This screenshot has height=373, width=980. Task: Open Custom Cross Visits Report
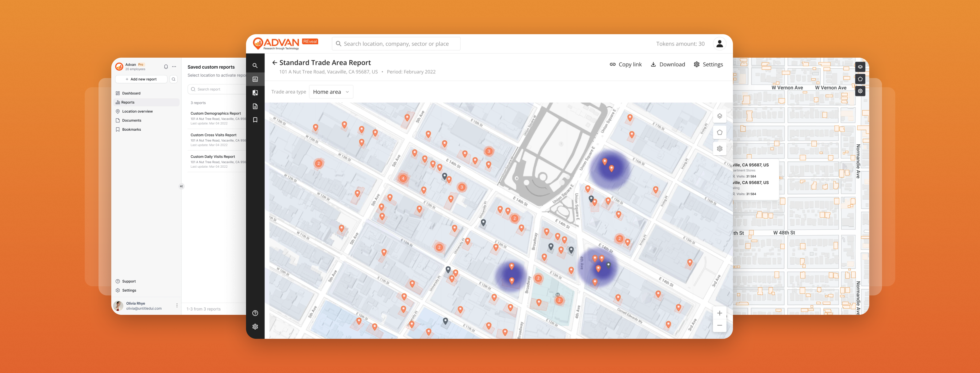pyautogui.click(x=217, y=140)
